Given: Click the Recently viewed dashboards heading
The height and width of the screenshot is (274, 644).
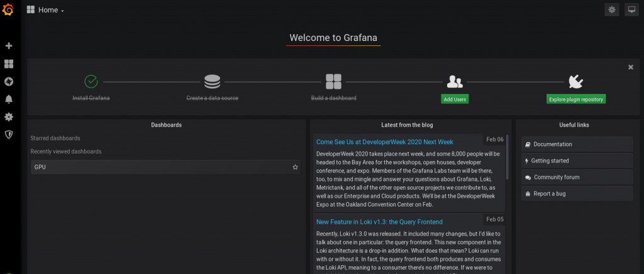Looking at the screenshot, I should [65, 151].
